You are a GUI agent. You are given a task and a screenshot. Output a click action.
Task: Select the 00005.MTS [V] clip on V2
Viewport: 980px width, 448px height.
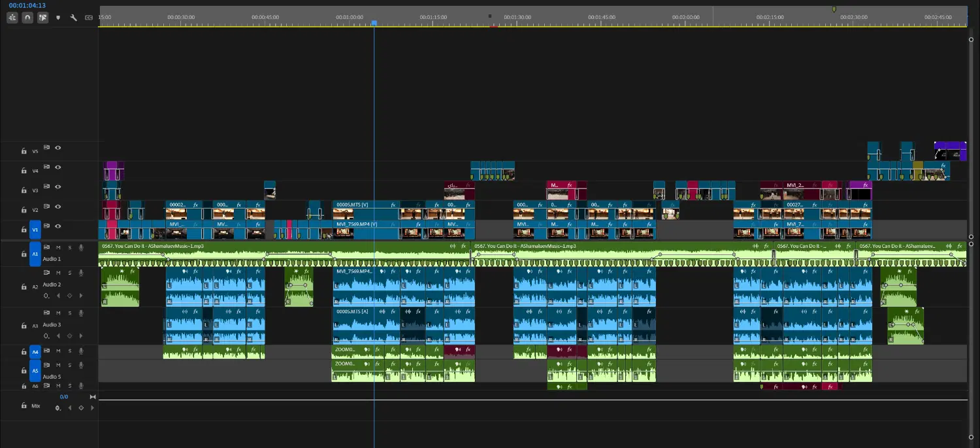[366, 210]
